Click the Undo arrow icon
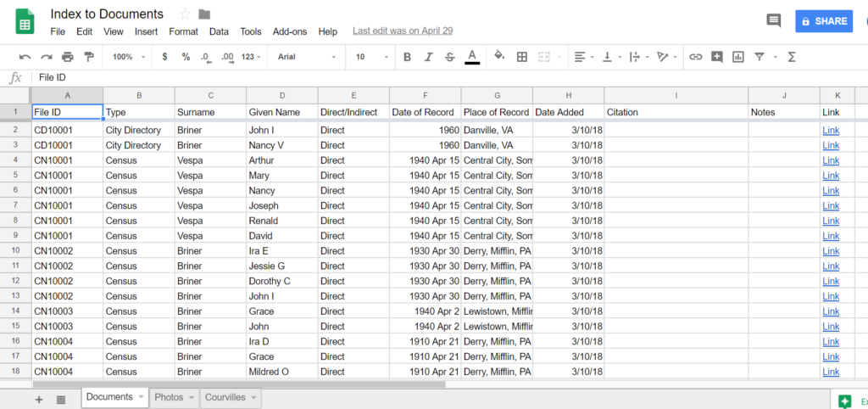The image size is (868, 409). click(25, 57)
